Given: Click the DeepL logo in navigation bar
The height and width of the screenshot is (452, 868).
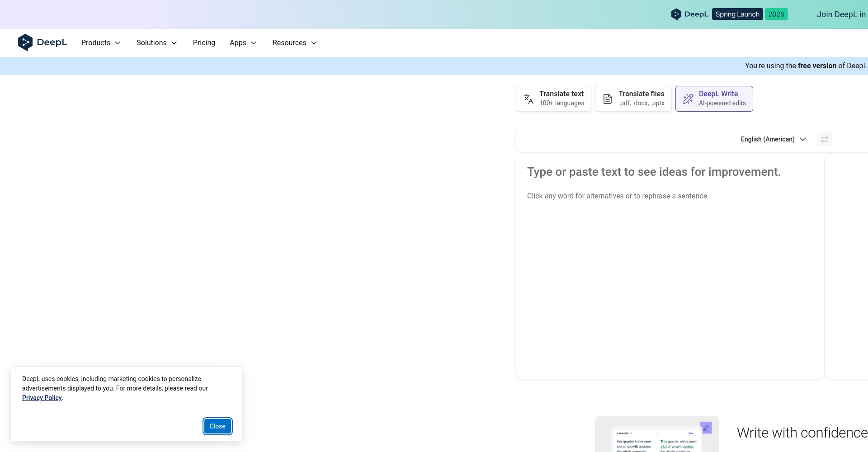Looking at the screenshot, I should coord(42,42).
